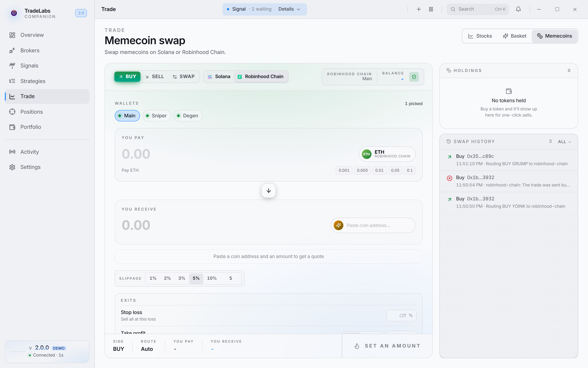Click the down arrow swap direction button
This screenshot has height=368, width=588.
tap(268, 191)
